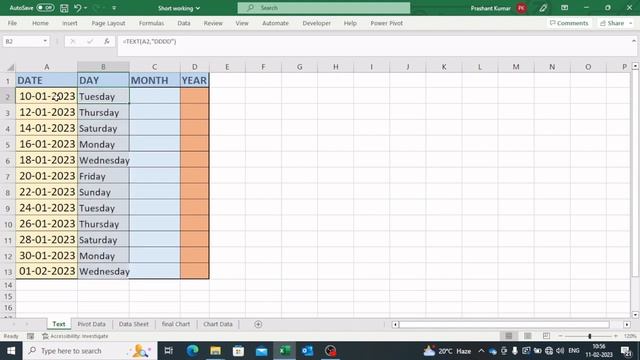Click the Insert Function fx icon
Viewport: 640px width, 360px height.
coord(107,41)
